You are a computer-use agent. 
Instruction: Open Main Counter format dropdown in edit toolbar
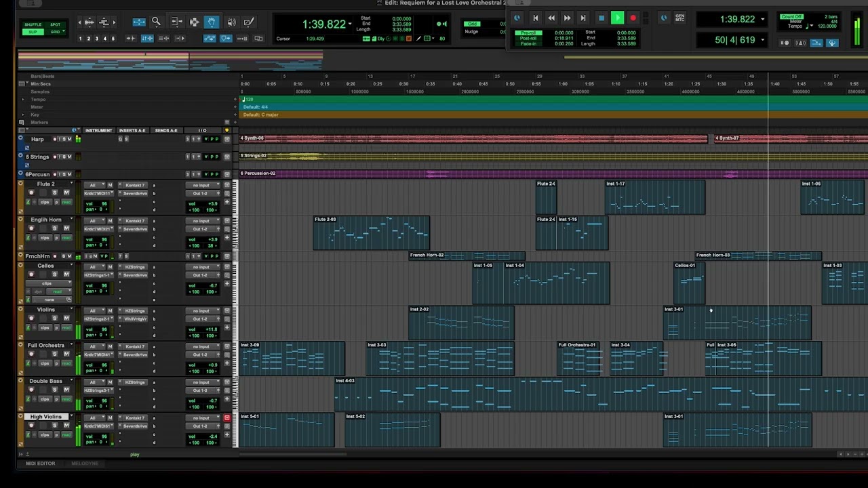tap(350, 24)
